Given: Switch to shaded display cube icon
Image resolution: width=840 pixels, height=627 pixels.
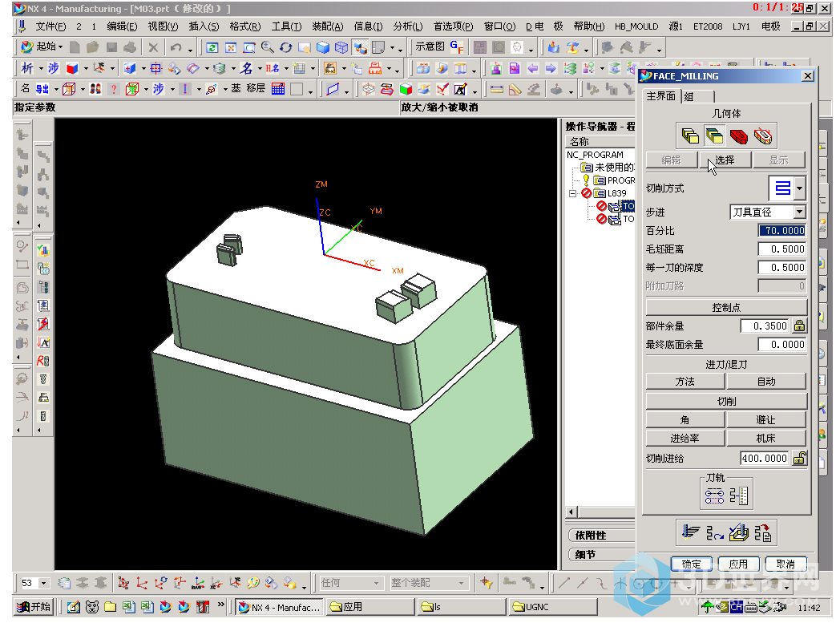Looking at the screenshot, I should pyautogui.click(x=323, y=47).
